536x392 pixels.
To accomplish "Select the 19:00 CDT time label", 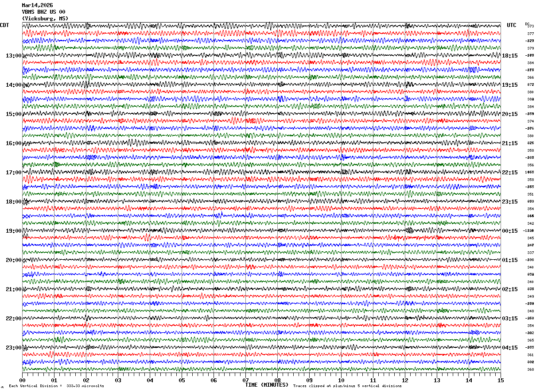I will 14,231.
